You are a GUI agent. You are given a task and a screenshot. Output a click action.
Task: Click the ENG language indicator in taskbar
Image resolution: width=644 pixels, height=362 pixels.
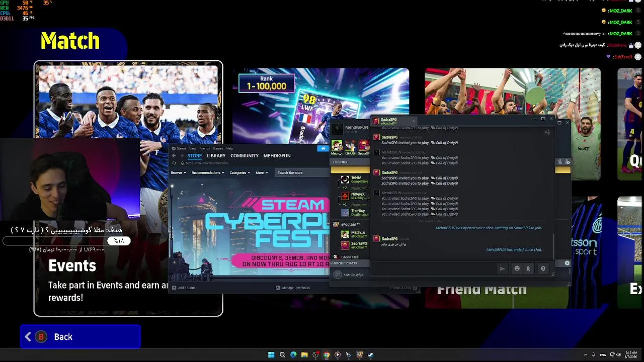coord(603,355)
